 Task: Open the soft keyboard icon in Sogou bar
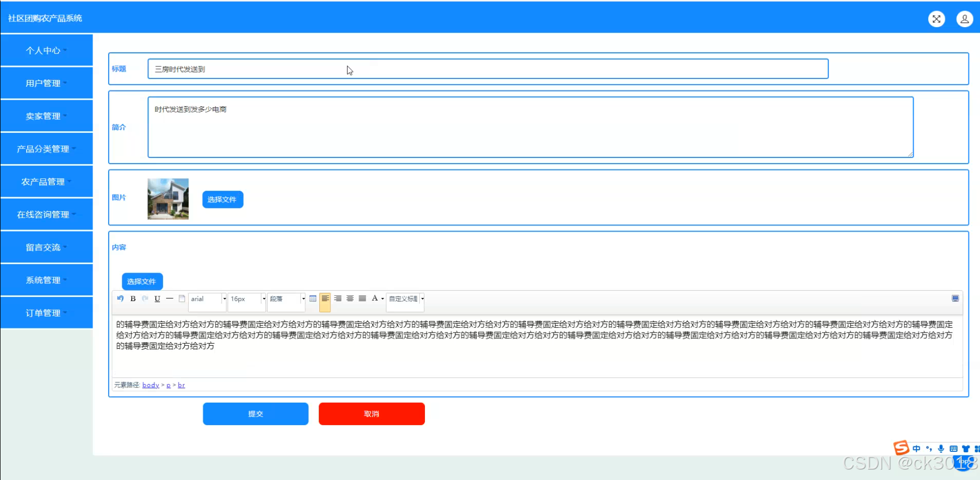point(953,449)
